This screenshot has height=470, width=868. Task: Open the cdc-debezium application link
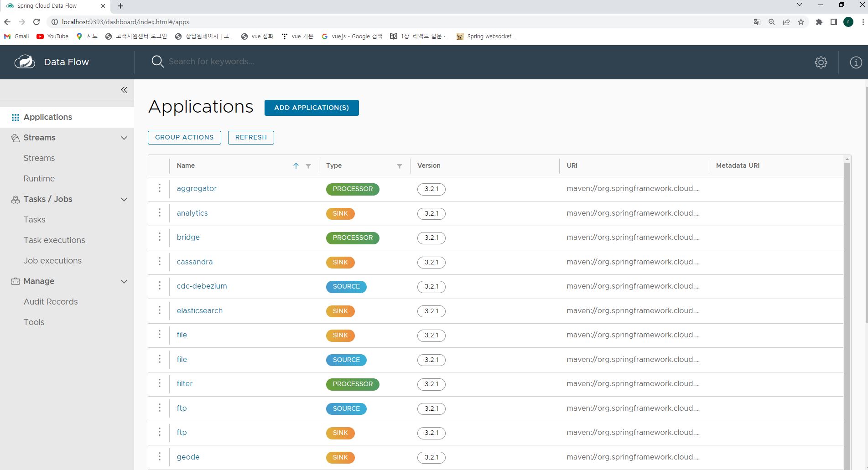click(x=202, y=286)
